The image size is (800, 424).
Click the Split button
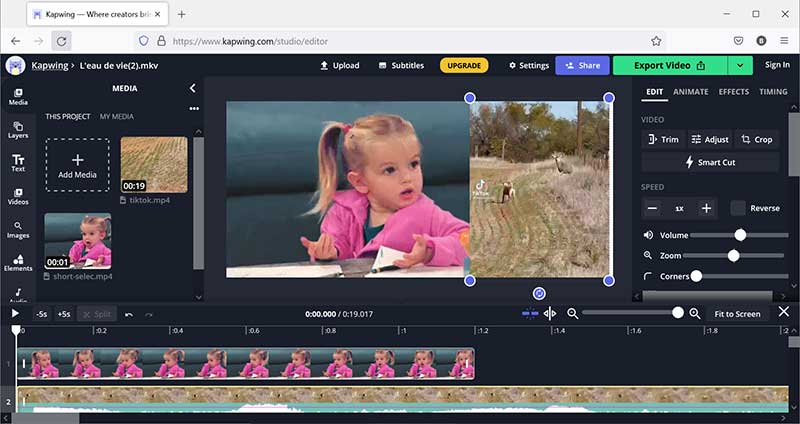tap(97, 314)
